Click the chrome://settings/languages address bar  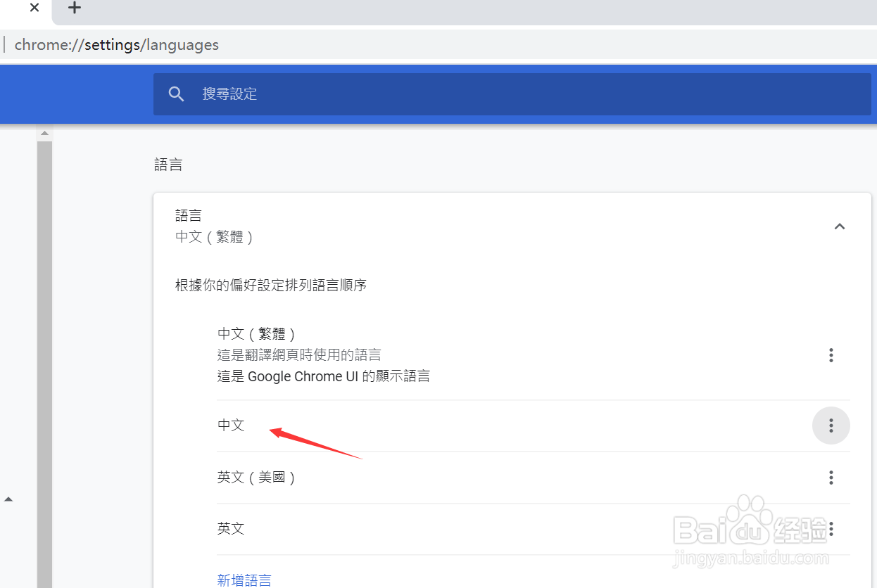(116, 44)
